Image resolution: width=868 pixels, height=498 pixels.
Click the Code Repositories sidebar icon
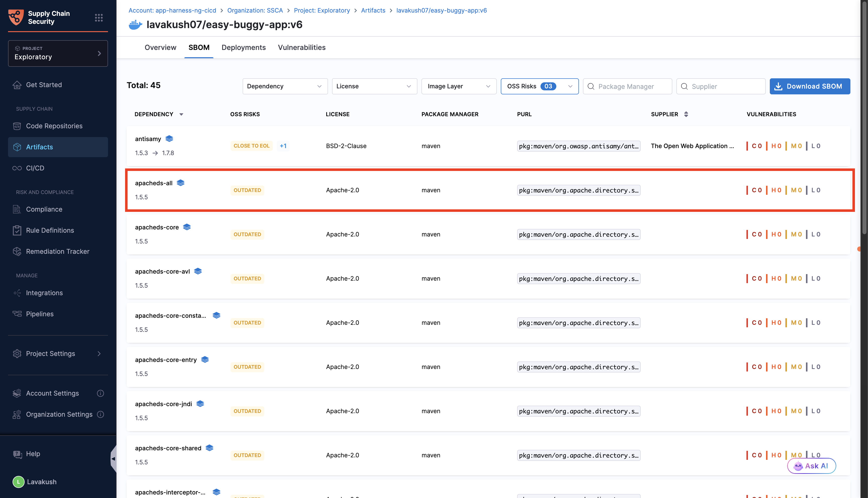[x=17, y=126]
